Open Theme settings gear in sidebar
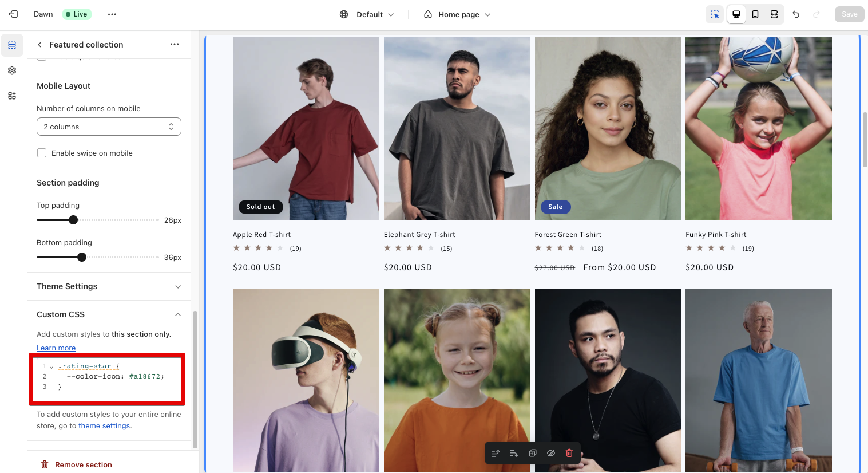The image size is (868, 473). [12, 70]
